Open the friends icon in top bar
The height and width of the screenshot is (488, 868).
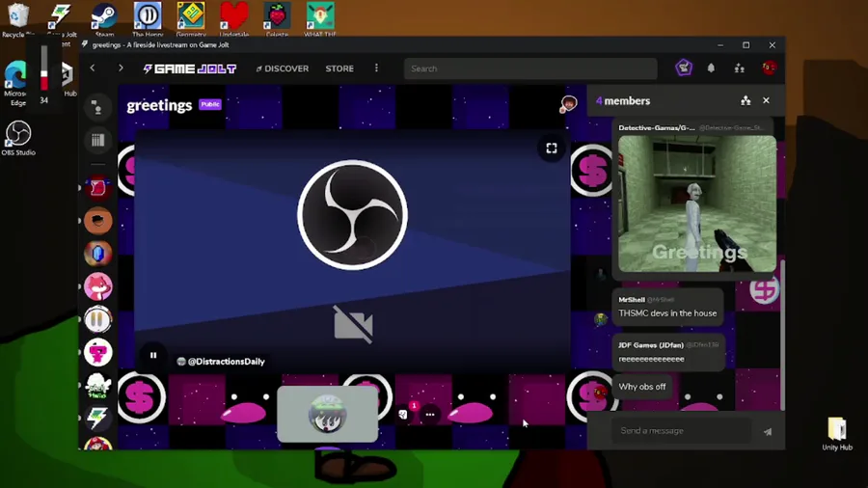[x=739, y=68]
